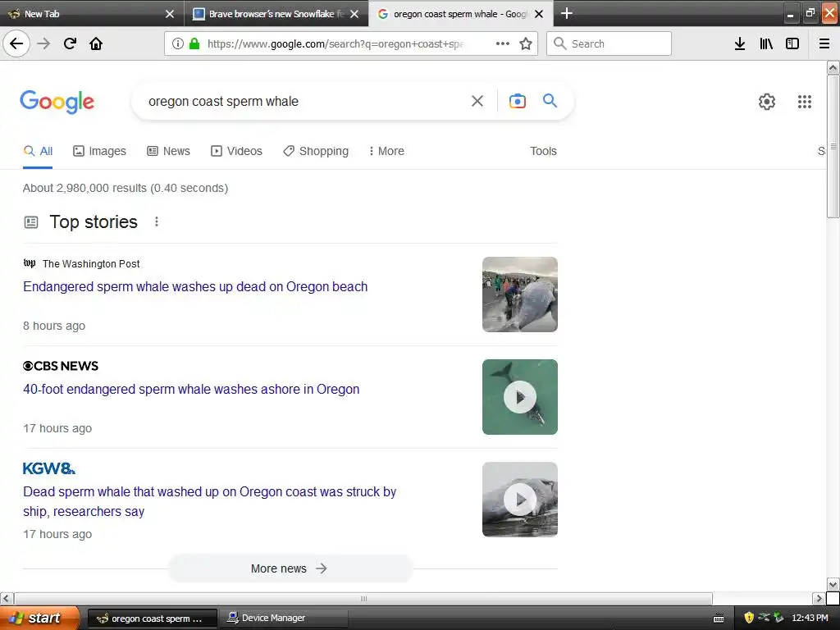
Task: Open page actions three-dot menu in address bar
Action: pyautogui.click(x=503, y=43)
